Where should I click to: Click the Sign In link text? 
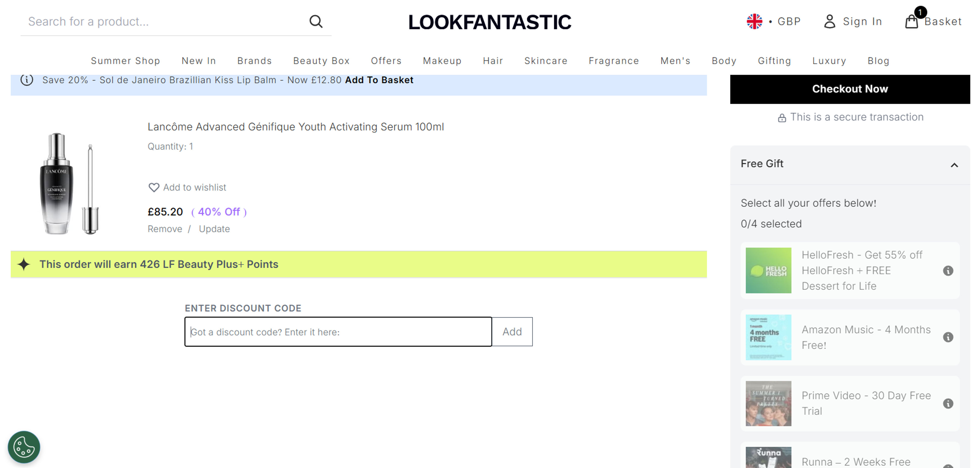click(x=862, y=21)
